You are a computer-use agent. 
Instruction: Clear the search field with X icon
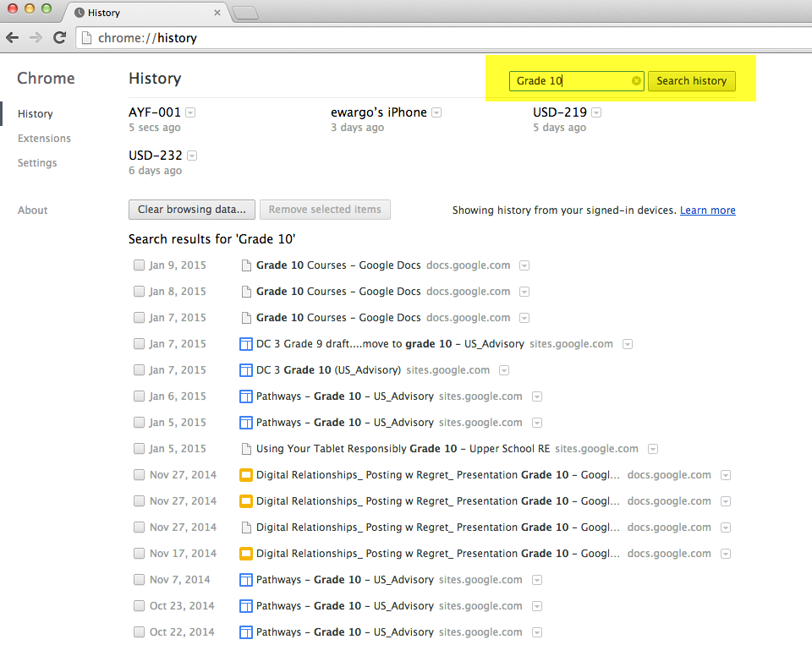[636, 81]
